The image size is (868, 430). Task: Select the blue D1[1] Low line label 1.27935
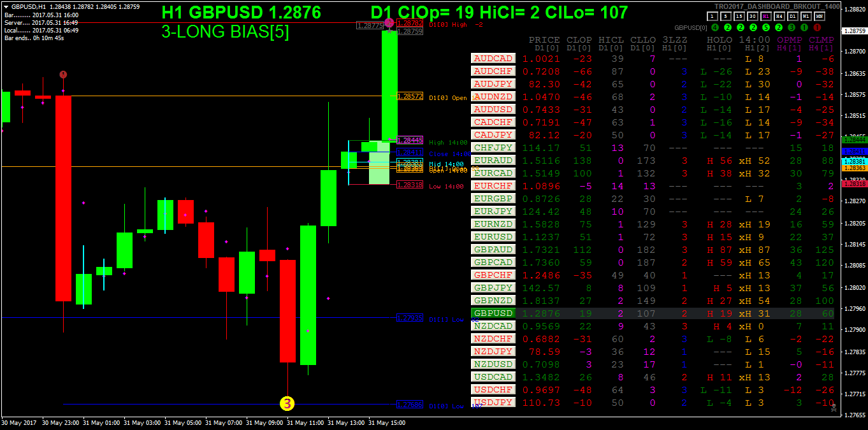[x=410, y=317]
